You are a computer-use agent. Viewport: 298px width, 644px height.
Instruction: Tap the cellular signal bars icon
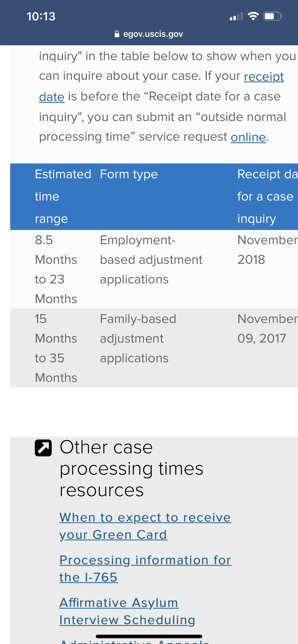236,17
